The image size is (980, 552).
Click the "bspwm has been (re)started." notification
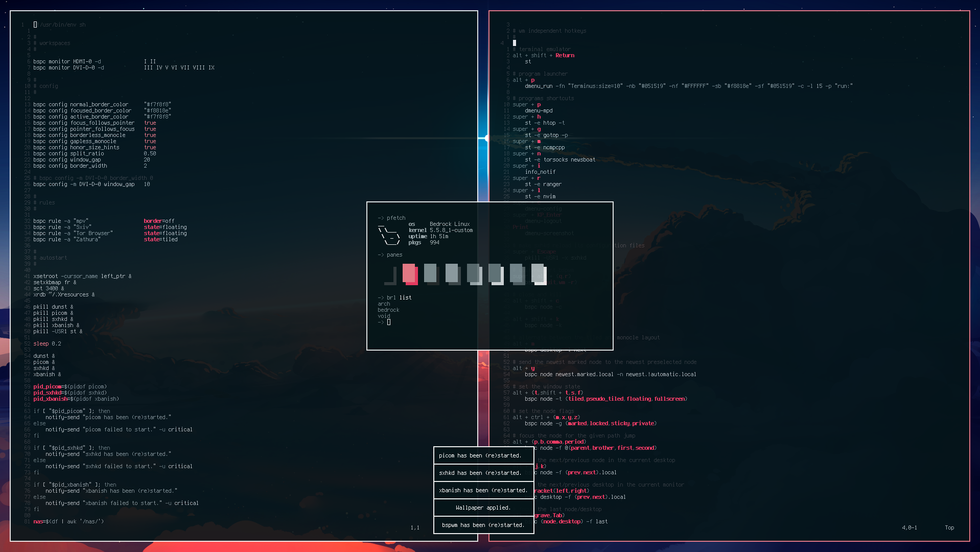483,525
